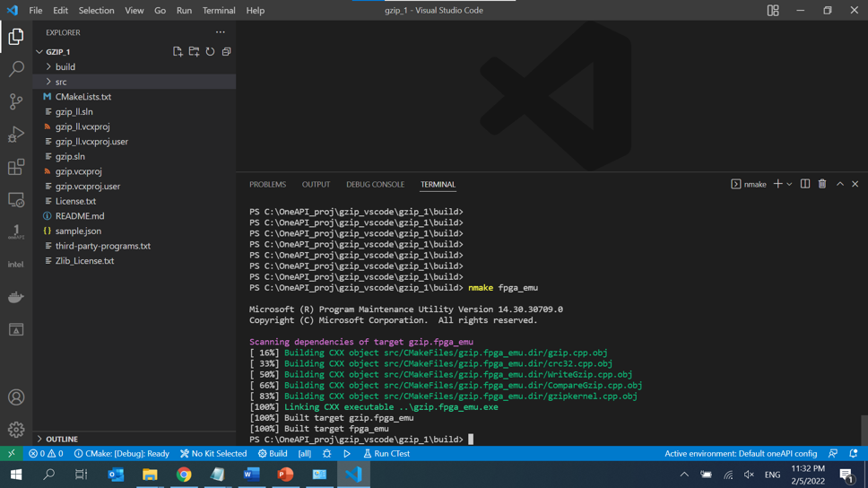Click New File icon in Explorer
Image resolution: width=868 pixels, height=488 pixels.
[178, 52]
